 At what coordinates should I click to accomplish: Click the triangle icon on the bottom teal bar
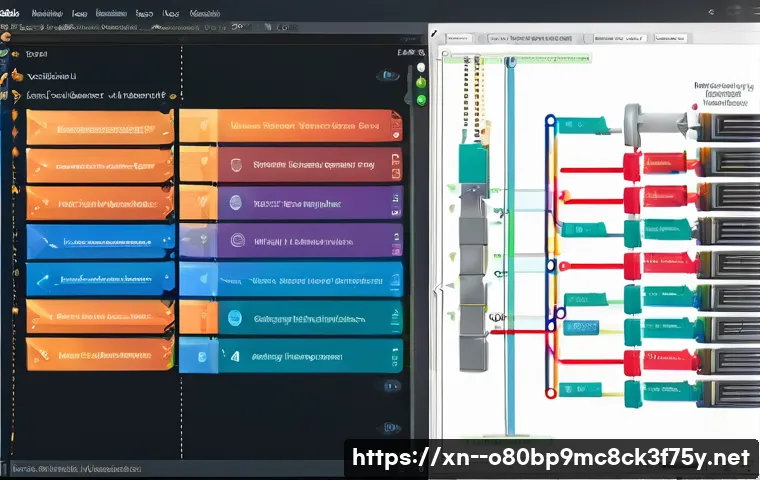[236, 355]
